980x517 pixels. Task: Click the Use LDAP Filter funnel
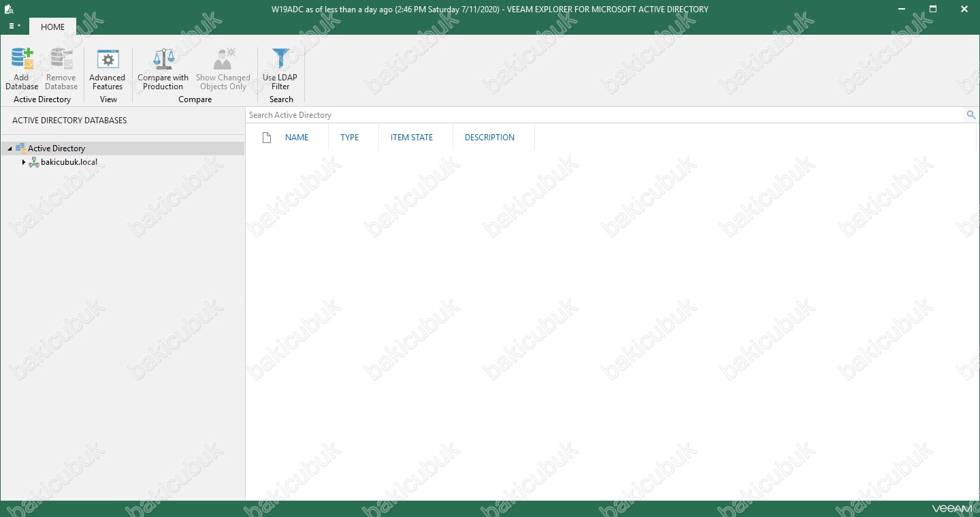(x=280, y=59)
